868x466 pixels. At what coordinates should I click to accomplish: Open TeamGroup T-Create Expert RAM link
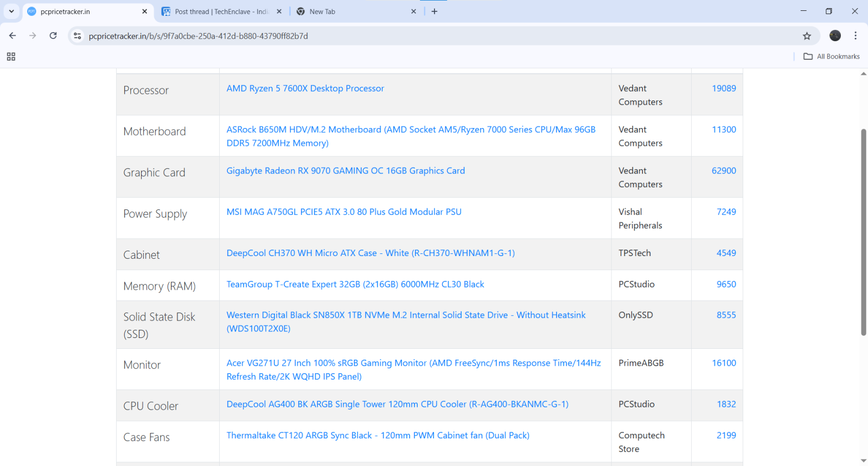tap(355, 284)
